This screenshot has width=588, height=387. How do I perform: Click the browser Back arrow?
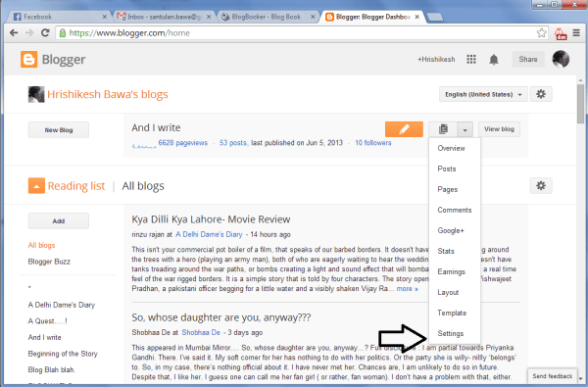tap(14, 33)
